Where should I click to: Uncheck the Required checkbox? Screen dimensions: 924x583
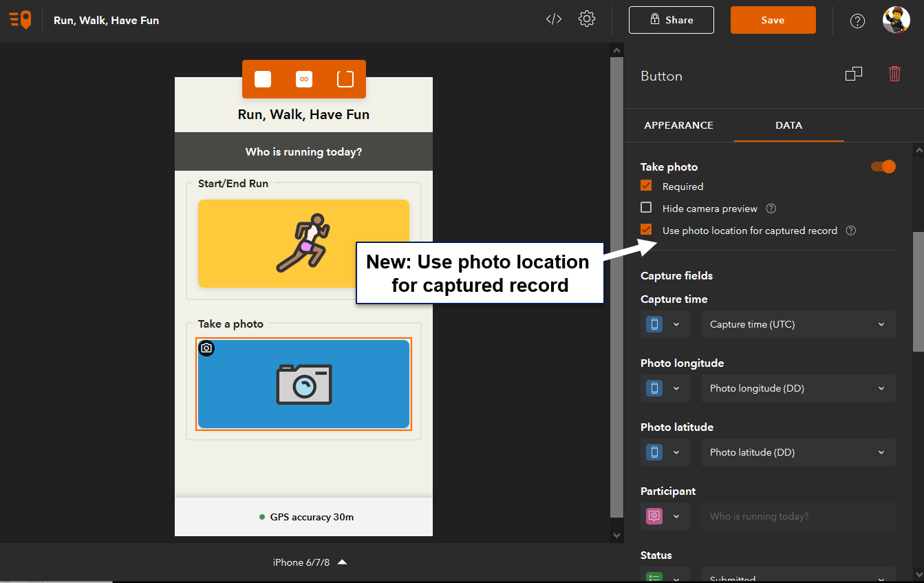645,185
